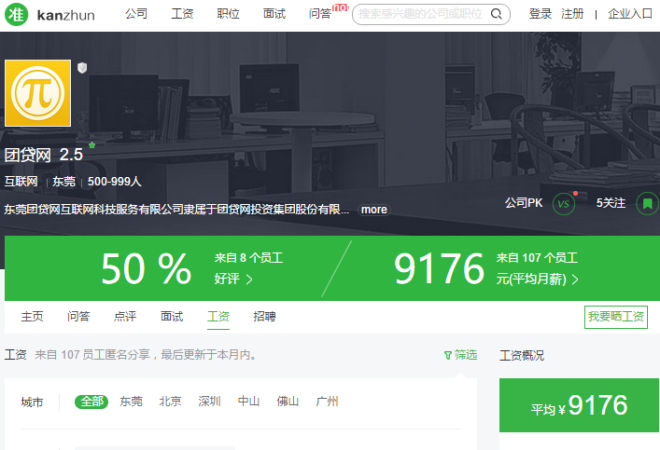
Task: Click the 500-999人 company size text
Action: [114, 182]
